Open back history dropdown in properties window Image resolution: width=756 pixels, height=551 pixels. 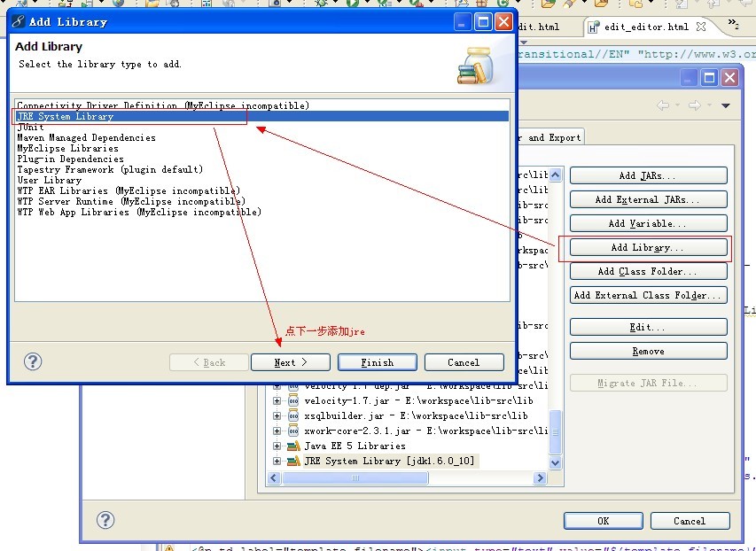point(677,105)
